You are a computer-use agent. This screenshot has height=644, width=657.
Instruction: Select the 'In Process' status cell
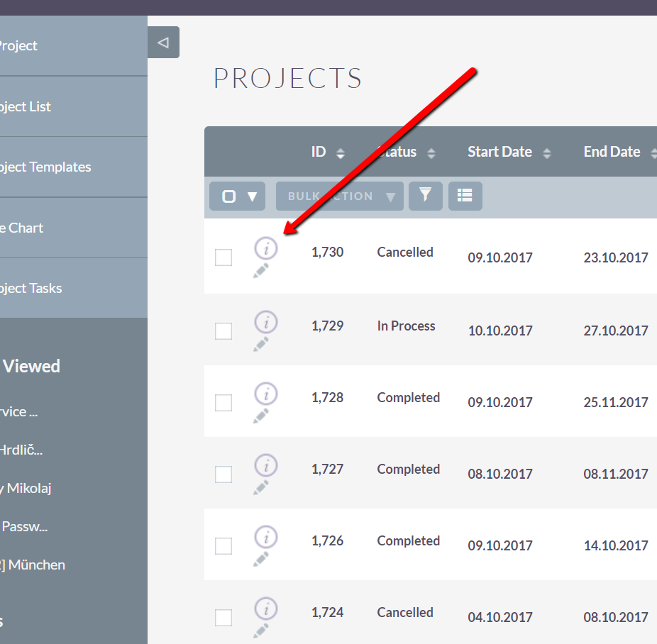[x=406, y=326]
